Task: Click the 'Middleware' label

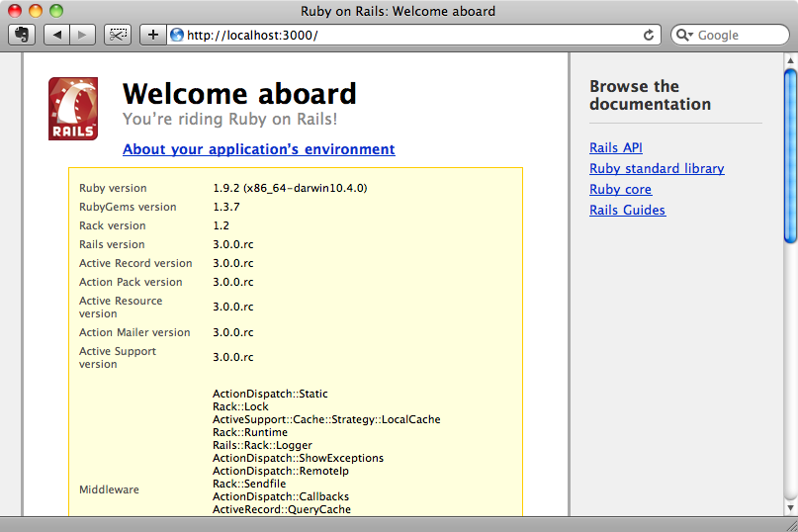Action: [109, 489]
